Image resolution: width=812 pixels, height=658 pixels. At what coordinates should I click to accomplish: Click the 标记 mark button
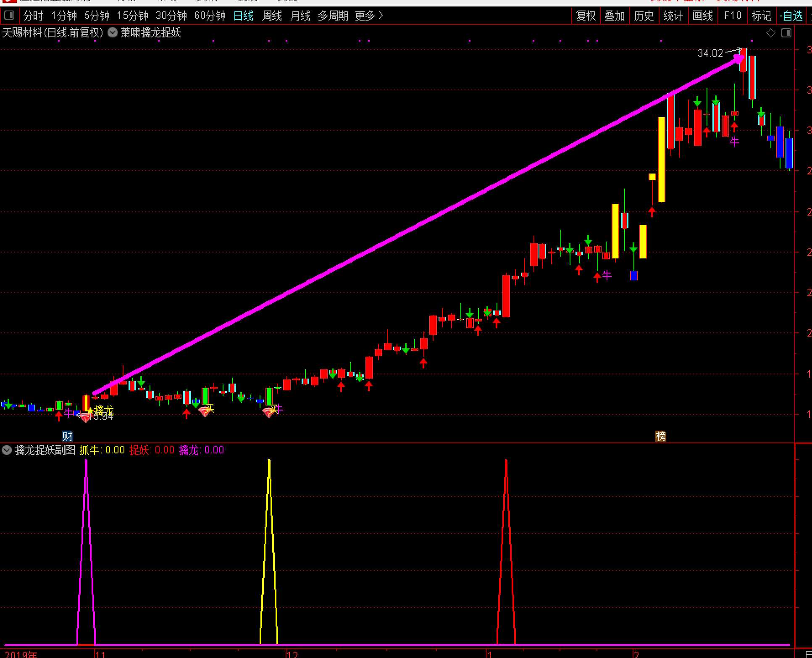pyautogui.click(x=762, y=16)
